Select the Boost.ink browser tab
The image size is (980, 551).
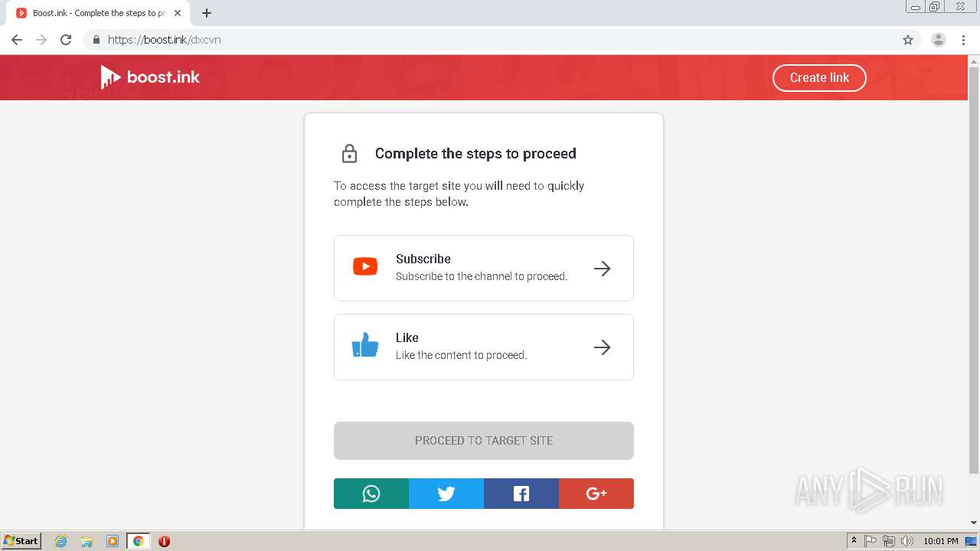click(98, 13)
